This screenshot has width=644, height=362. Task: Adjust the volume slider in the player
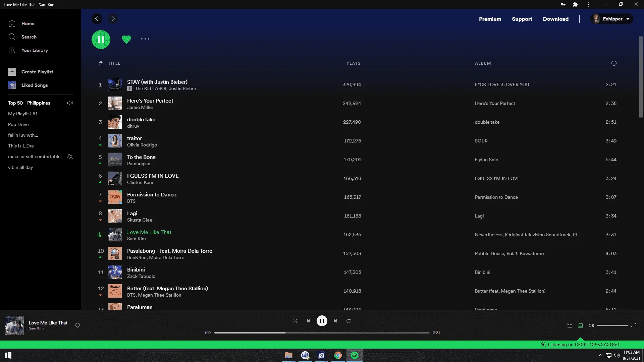pos(612,325)
